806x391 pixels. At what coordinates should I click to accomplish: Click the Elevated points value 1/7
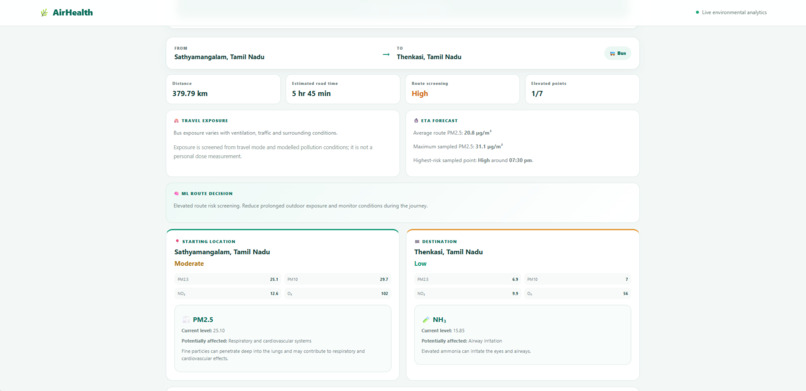coord(537,94)
